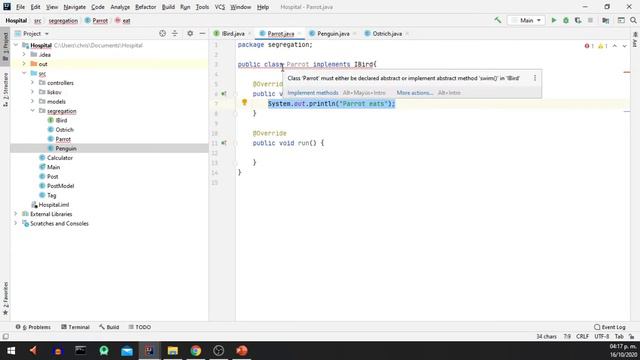Viewport: 640px width, 360px height.
Task: Open the Main run configuration dropdown
Action: point(527,20)
